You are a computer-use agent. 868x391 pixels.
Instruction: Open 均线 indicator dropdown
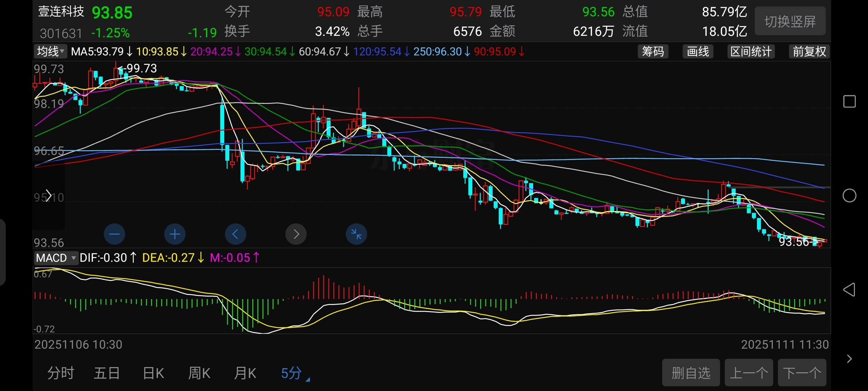51,51
